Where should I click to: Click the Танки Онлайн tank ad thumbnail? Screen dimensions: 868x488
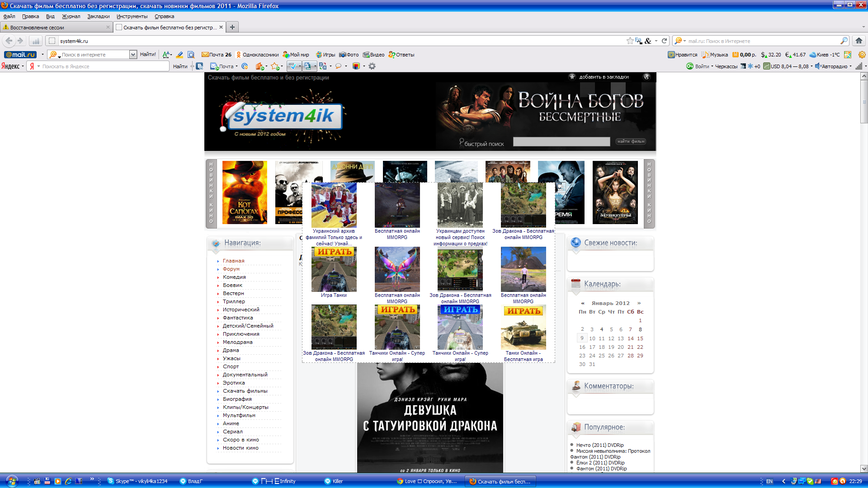pyautogui.click(x=523, y=327)
